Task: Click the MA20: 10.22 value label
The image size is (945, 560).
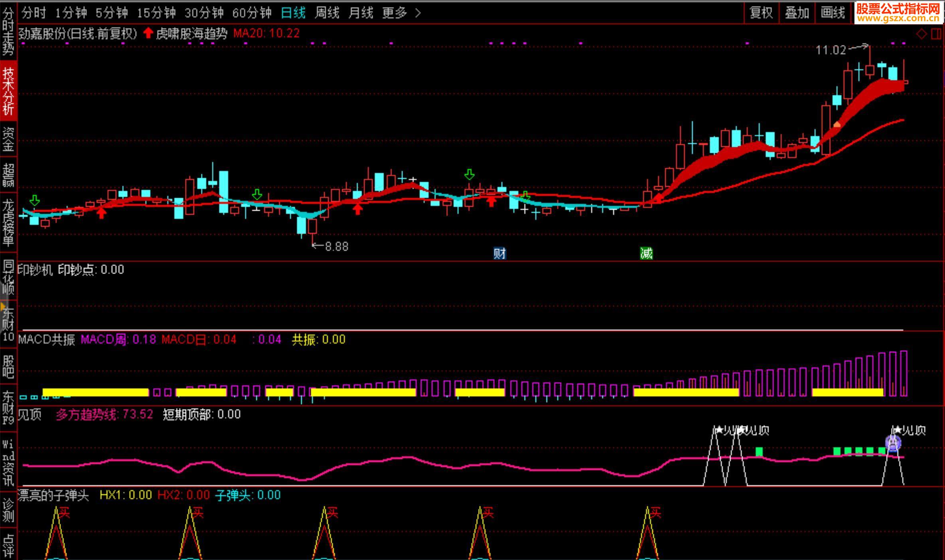Action: coord(266,34)
